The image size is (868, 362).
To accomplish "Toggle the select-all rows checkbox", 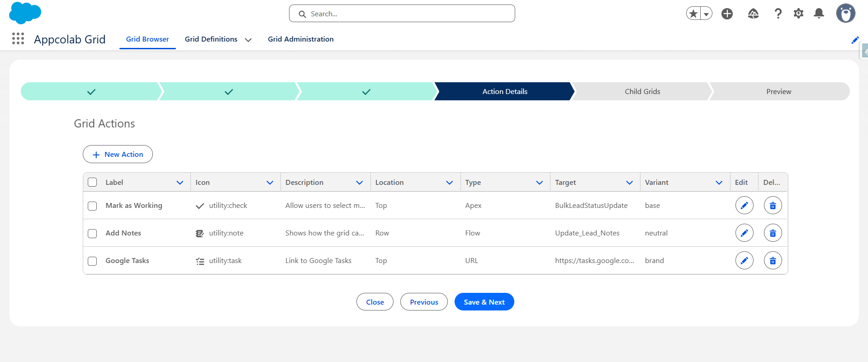I will (92, 182).
